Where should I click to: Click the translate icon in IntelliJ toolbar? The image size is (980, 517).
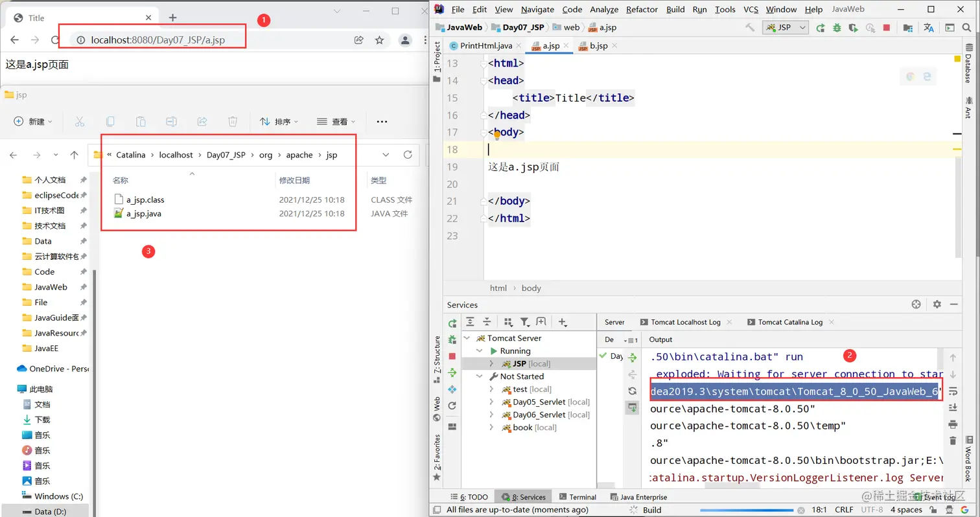[x=929, y=27]
